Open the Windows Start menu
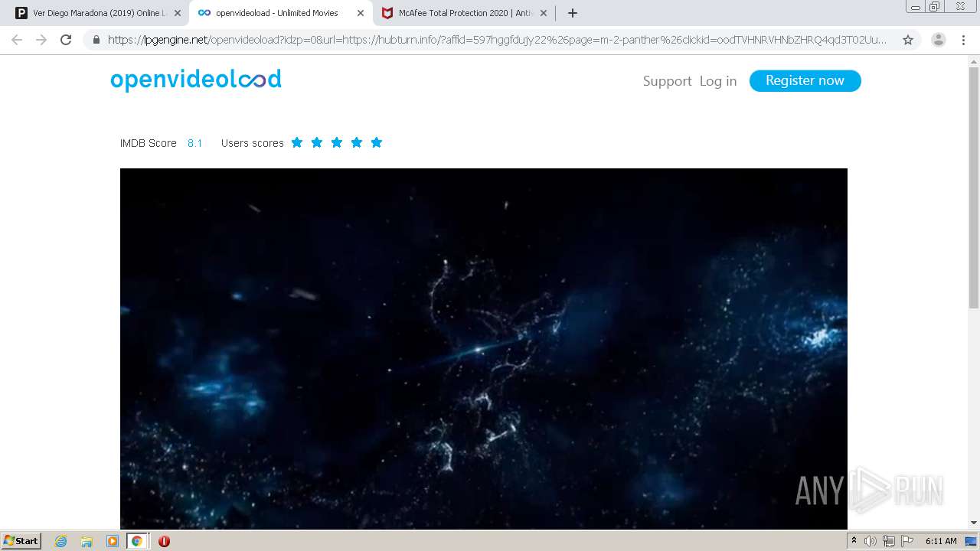Image resolution: width=980 pixels, height=551 pixels. tap(21, 540)
